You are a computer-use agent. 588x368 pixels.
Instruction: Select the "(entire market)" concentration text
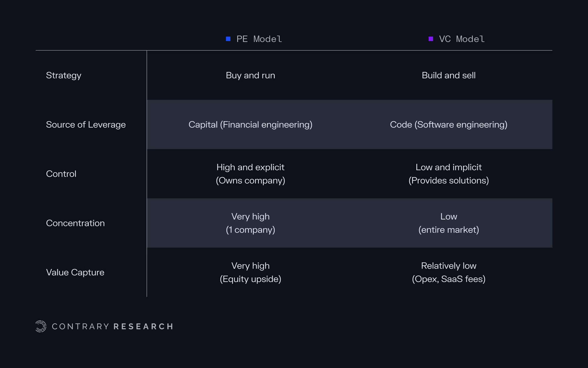point(449,230)
